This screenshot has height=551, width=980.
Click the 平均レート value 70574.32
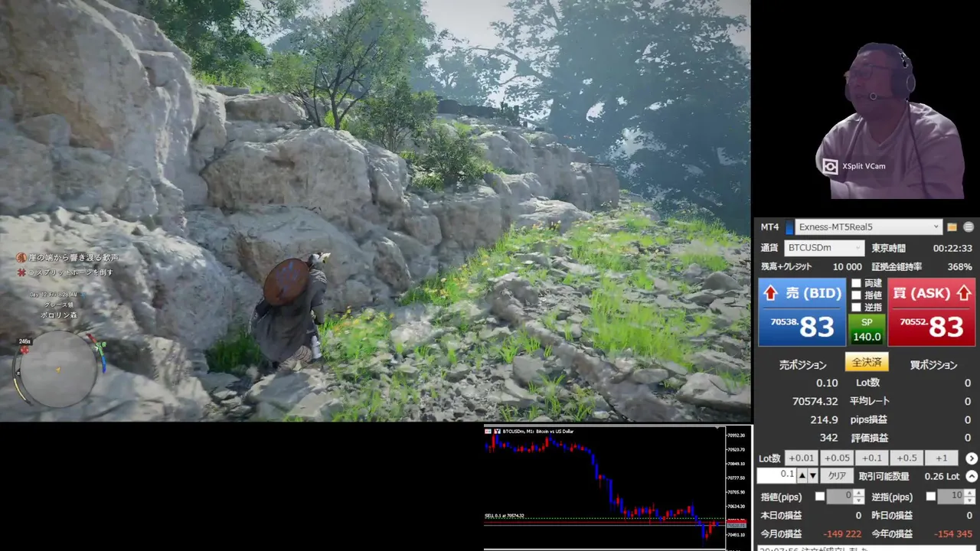815,401
